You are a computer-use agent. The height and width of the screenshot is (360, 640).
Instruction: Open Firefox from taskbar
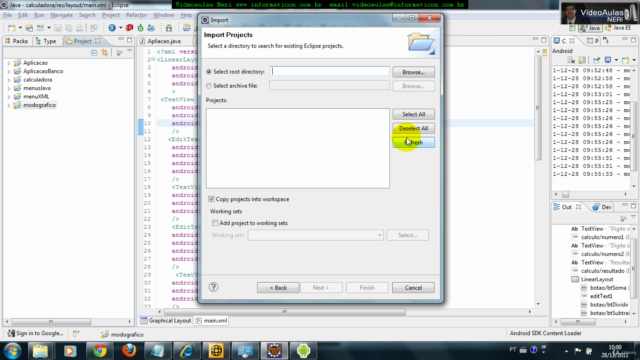click(x=129, y=351)
